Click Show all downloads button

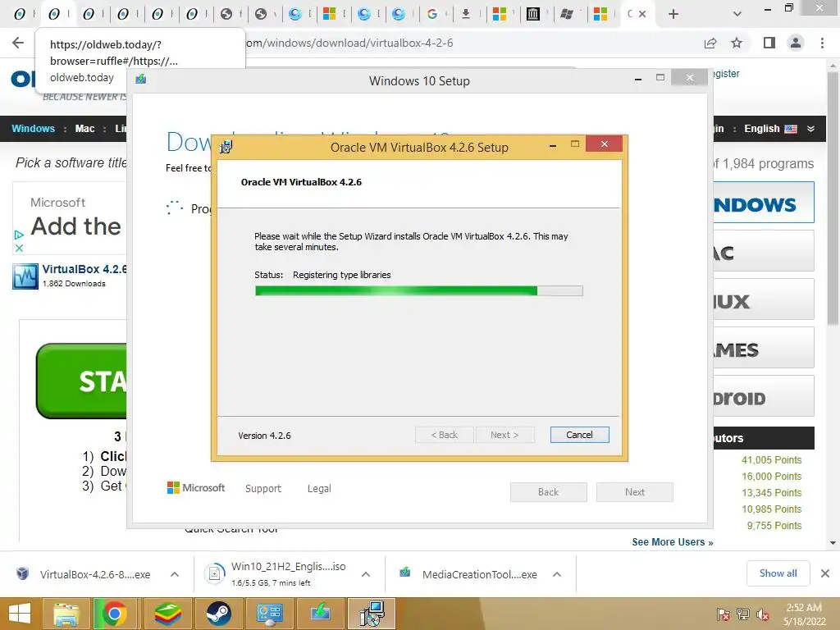778,573
